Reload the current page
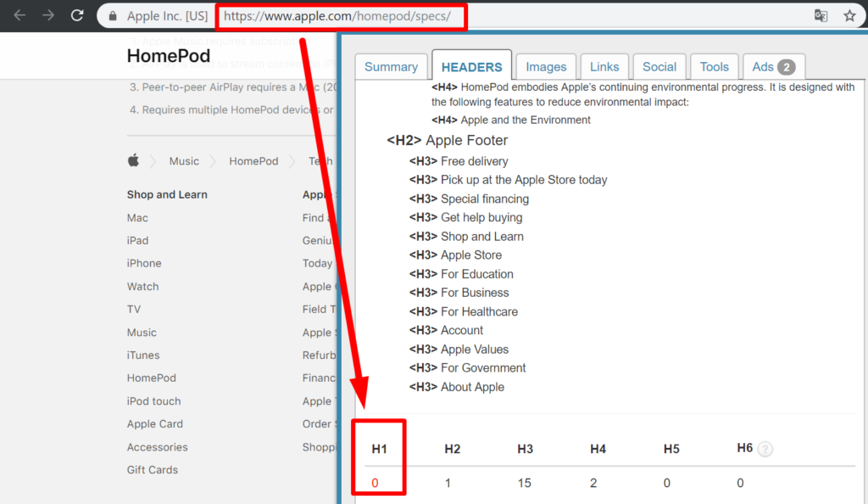Viewport: 868px width, 504px height. pos(76,14)
